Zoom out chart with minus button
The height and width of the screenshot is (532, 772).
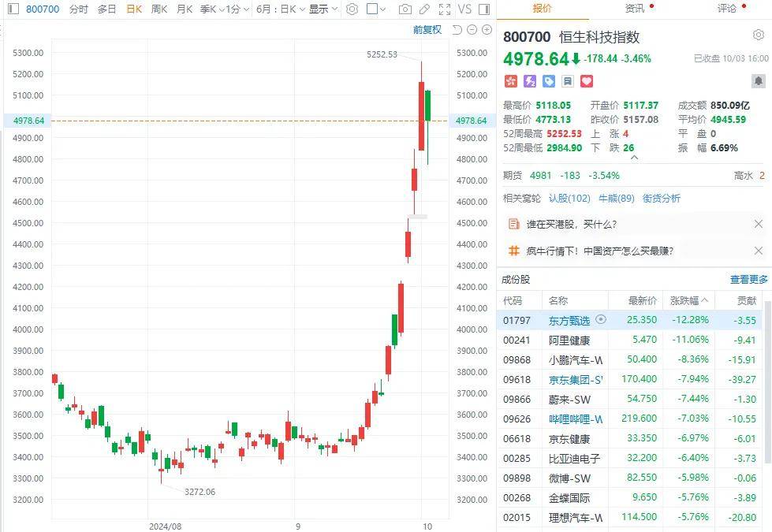pyautogui.click(x=472, y=30)
